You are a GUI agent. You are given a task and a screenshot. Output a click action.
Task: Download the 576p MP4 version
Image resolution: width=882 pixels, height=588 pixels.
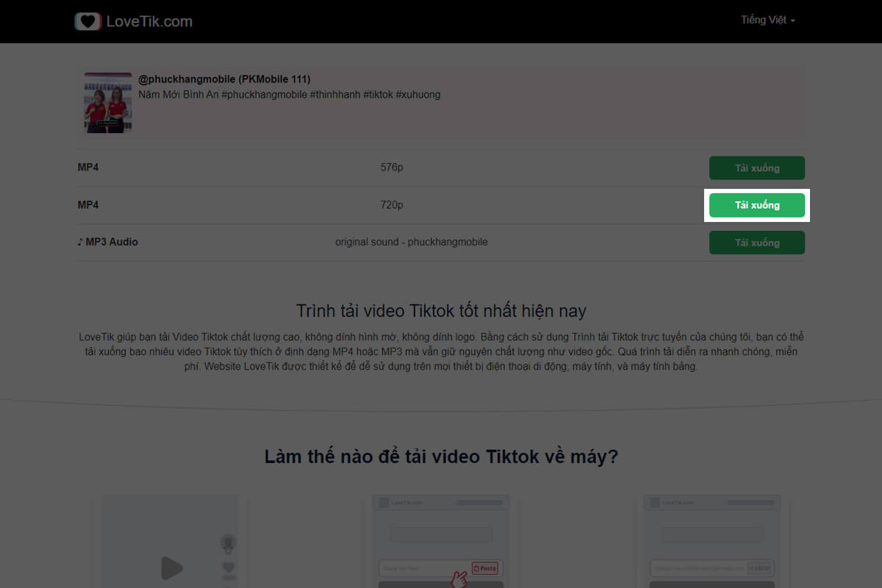pyautogui.click(x=757, y=168)
